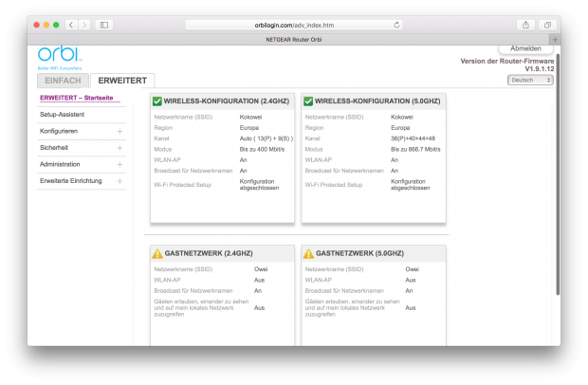This screenshot has width=588, height=385.
Task: Reload the page with the refresh icon
Action: [396, 25]
